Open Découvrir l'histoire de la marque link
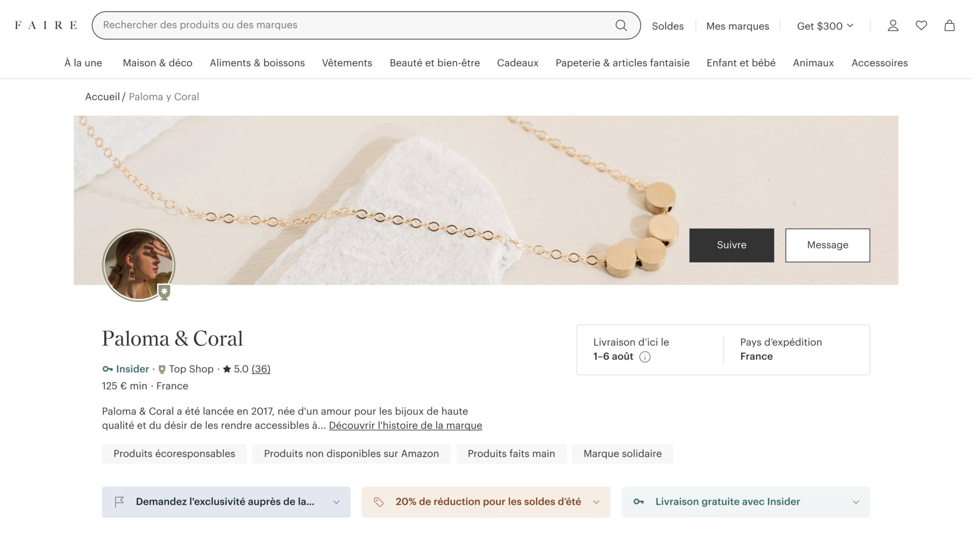The width and height of the screenshot is (980, 548). 405,425
